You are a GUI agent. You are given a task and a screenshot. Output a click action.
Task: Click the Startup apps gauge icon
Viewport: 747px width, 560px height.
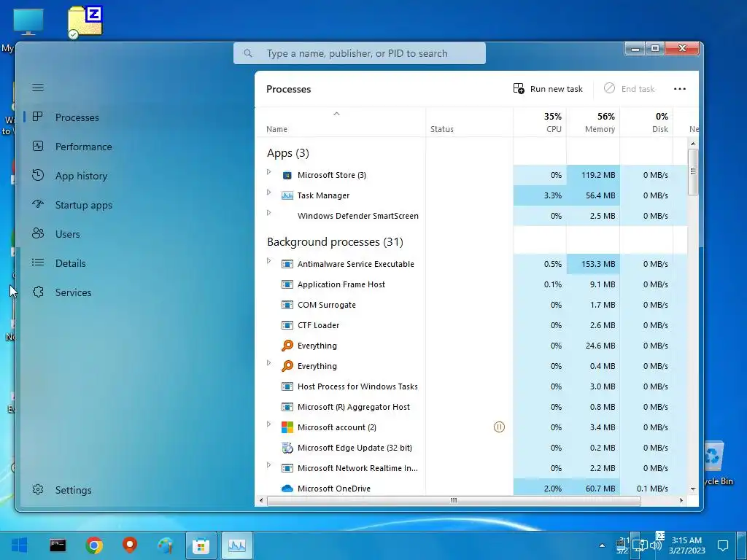pos(38,204)
